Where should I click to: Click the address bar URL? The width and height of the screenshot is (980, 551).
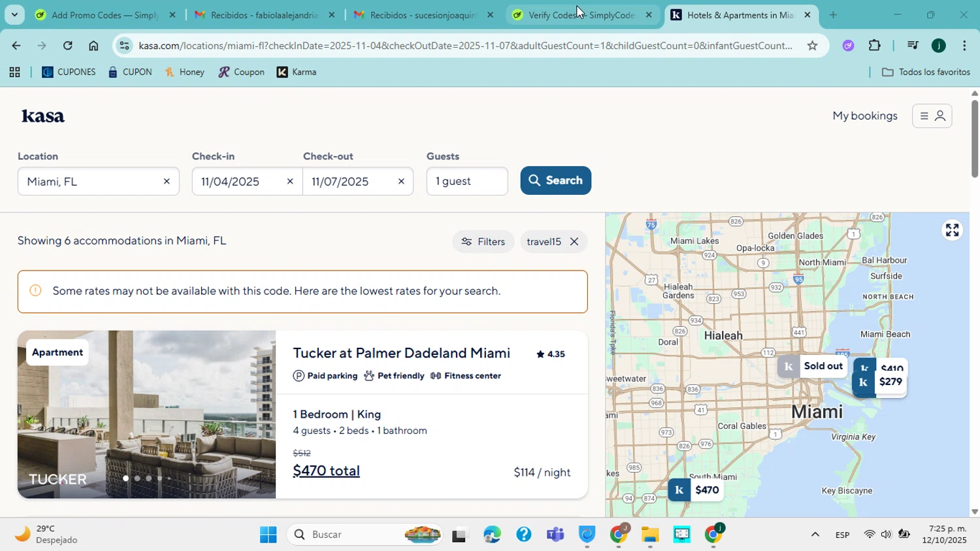tap(465, 45)
